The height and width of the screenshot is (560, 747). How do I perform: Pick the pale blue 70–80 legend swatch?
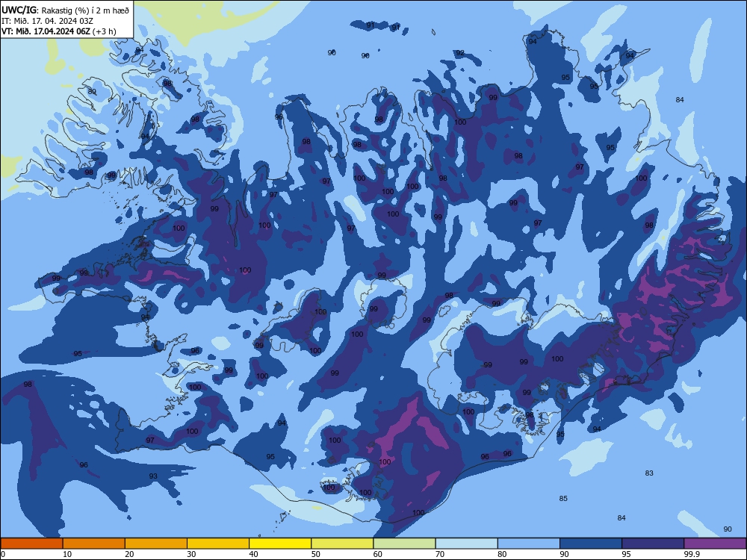pyautogui.click(x=466, y=544)
